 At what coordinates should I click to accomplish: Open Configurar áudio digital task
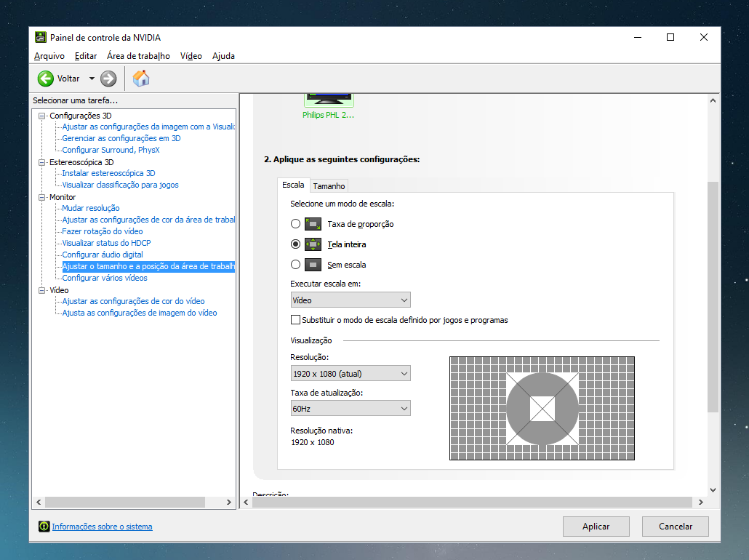103,255
